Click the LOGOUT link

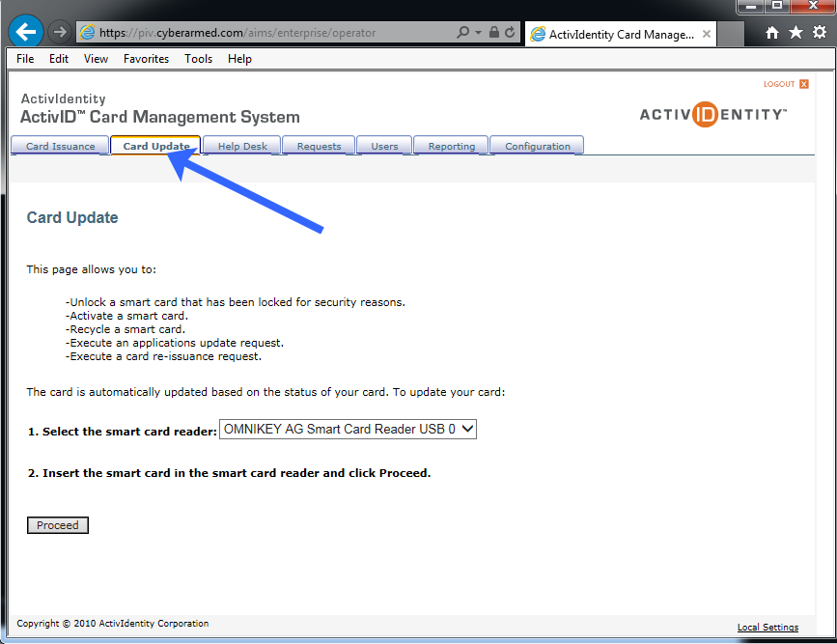pyautogui.click(x=779, y=84)
